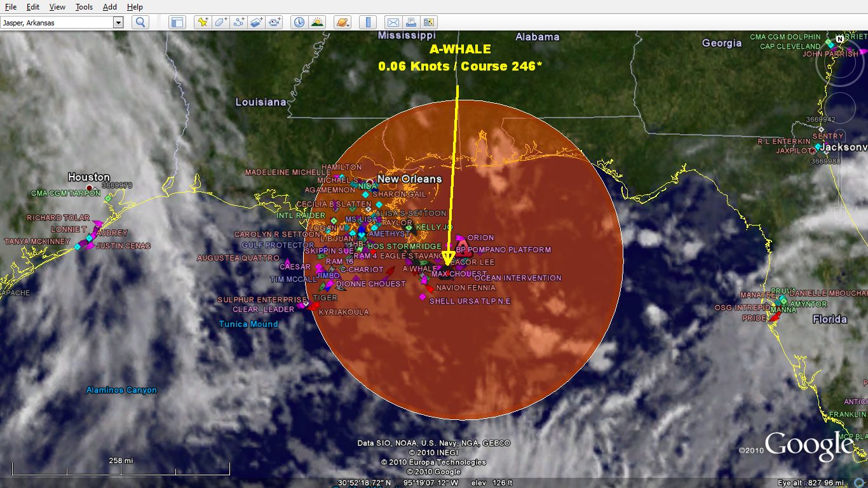The width and height of the screenshot is (868, 488).
Task: Open the Edit menu
Action: tap(33, 7)
